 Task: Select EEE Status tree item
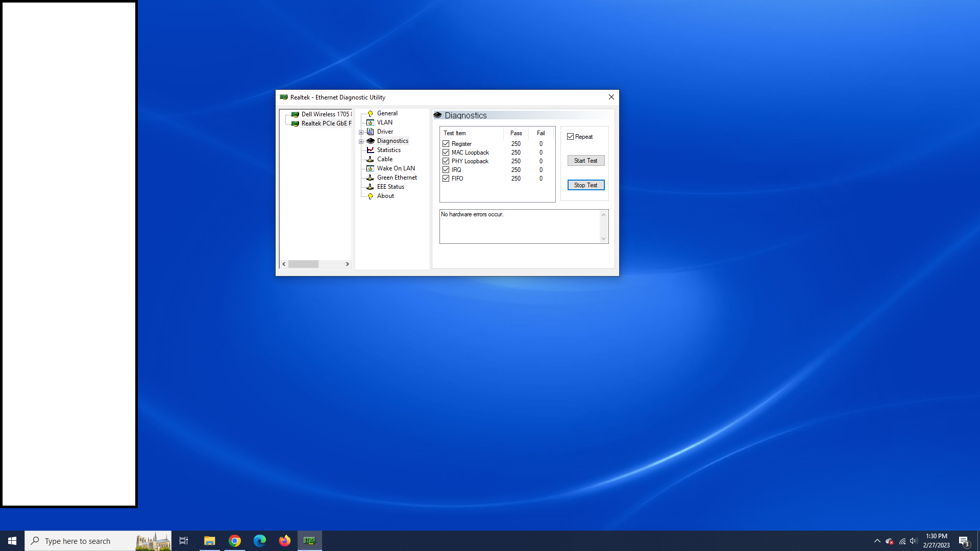point(390,187)
